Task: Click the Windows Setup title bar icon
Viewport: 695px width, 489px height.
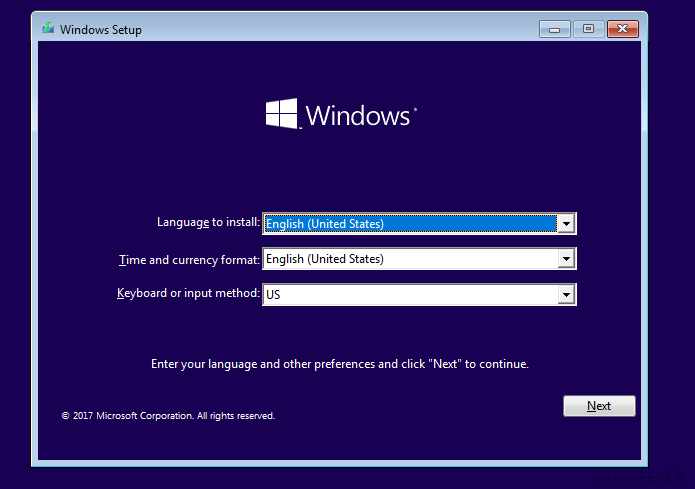Action: (48, 29)
